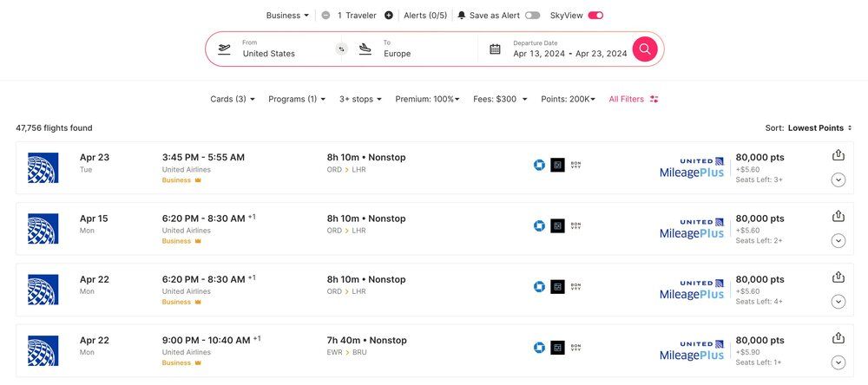Open the Cards (3) filter dropdown
Image resolution: width=868 pixels, height=385 pixels.
(x=233, y=99)
